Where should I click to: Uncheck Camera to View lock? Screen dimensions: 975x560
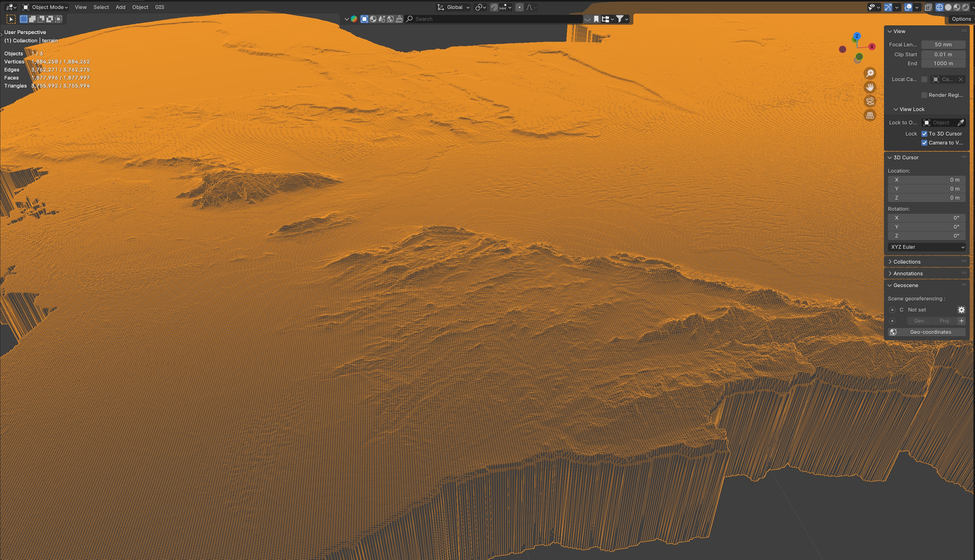pos(924,143)
